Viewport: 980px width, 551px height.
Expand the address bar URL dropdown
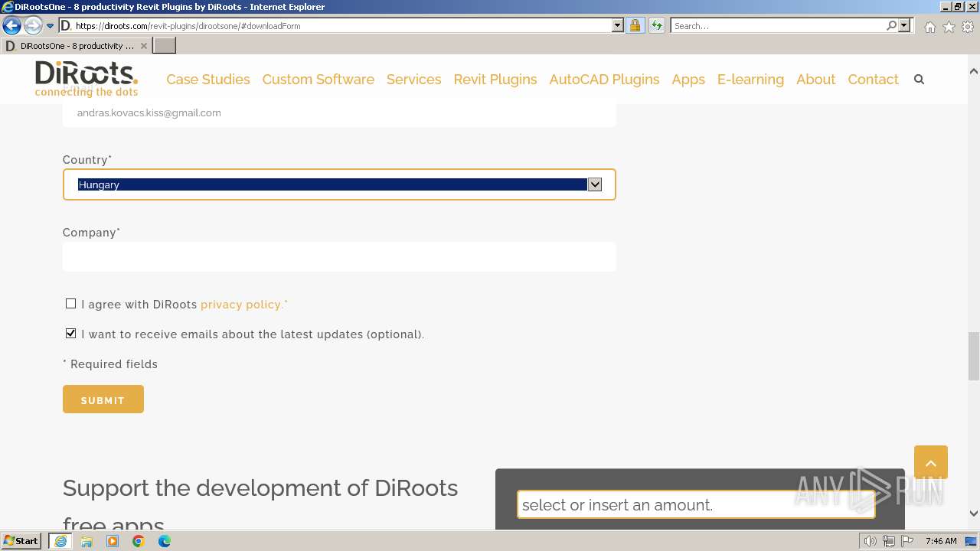click(618, 25)
